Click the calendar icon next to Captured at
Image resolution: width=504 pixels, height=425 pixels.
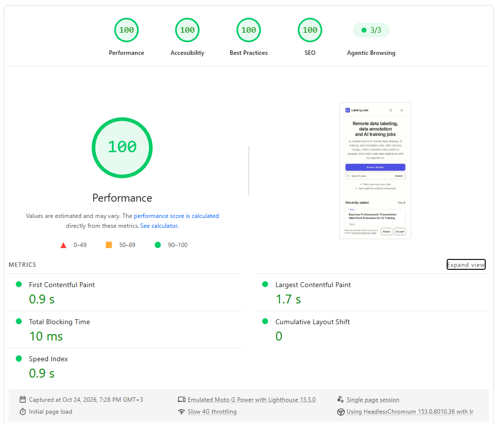click(x=22, y=399)
